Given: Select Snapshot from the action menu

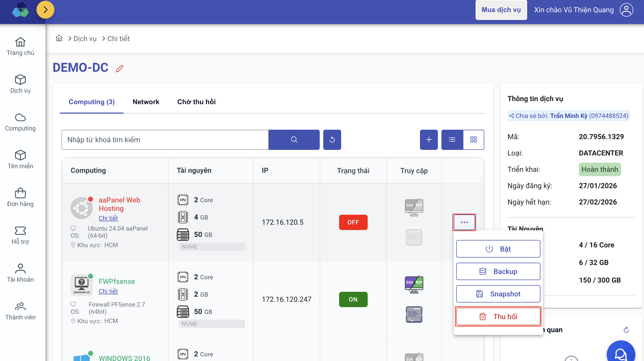Looking at the screenshot, I should coord(498,294).
